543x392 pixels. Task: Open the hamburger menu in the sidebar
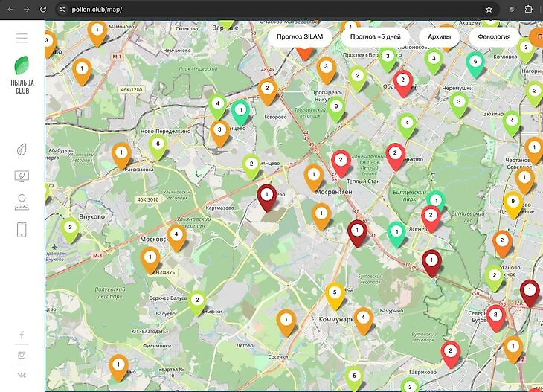click(22, 38)
